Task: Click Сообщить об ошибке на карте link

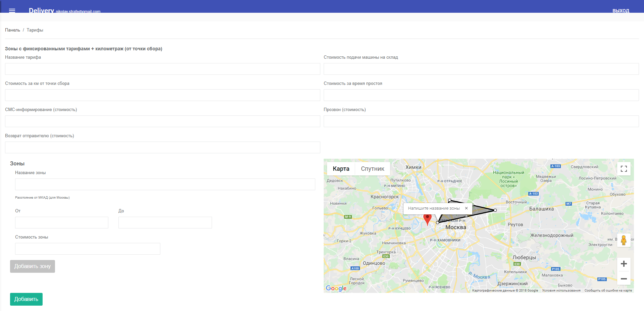Action: [x=608, y=291]
